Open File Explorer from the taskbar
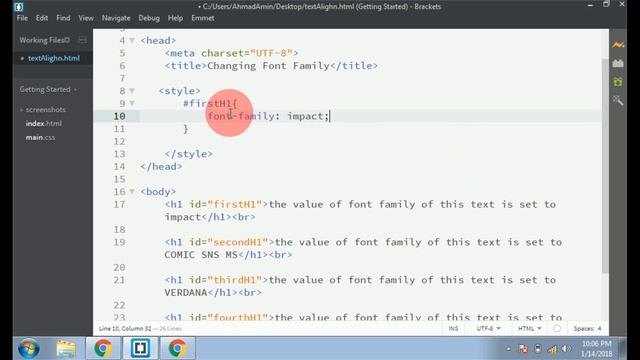Viewport: 640px width, 360px height. [66, 349]
